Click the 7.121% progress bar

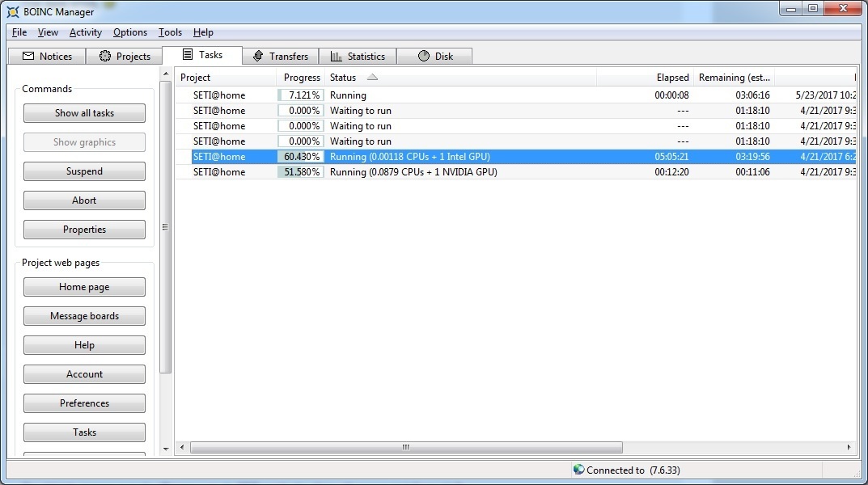tap(301, 95)
